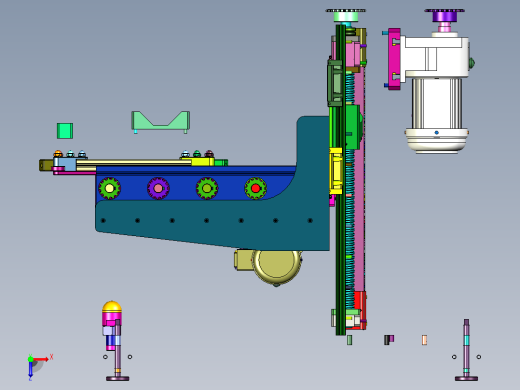
Task: Select the green sprocket with red center
Action: (x=256, y=188)
